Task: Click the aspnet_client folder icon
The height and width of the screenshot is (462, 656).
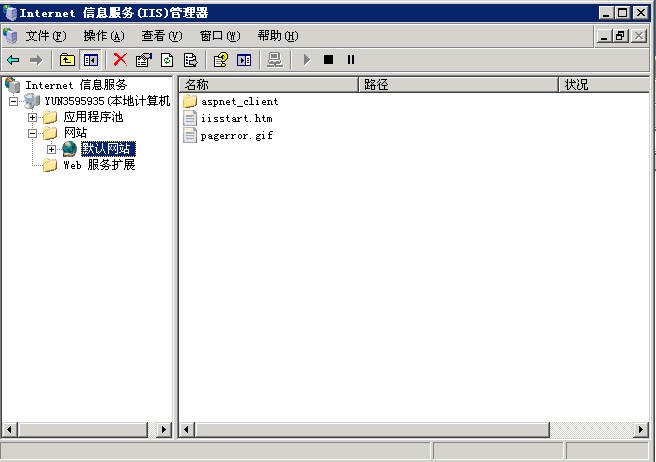Action: coord(190,101)
